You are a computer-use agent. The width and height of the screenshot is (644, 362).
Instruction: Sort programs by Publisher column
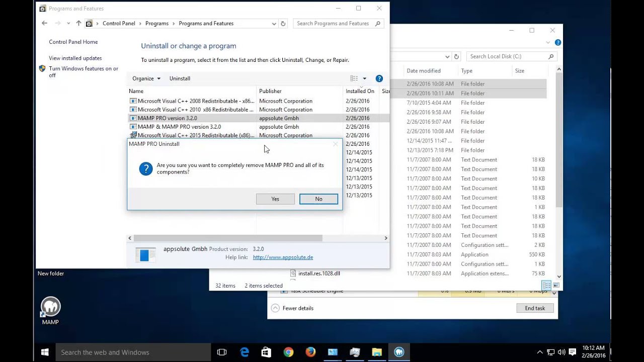300,91
